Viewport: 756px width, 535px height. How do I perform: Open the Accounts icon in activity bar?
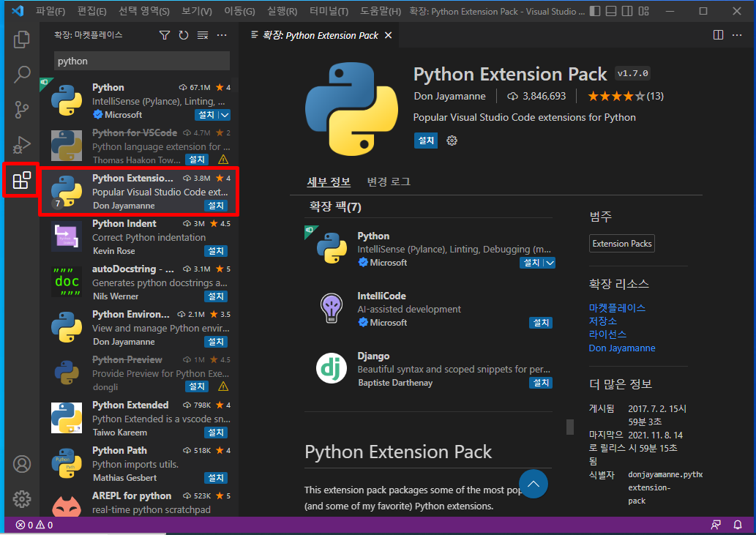pos(22,464)
